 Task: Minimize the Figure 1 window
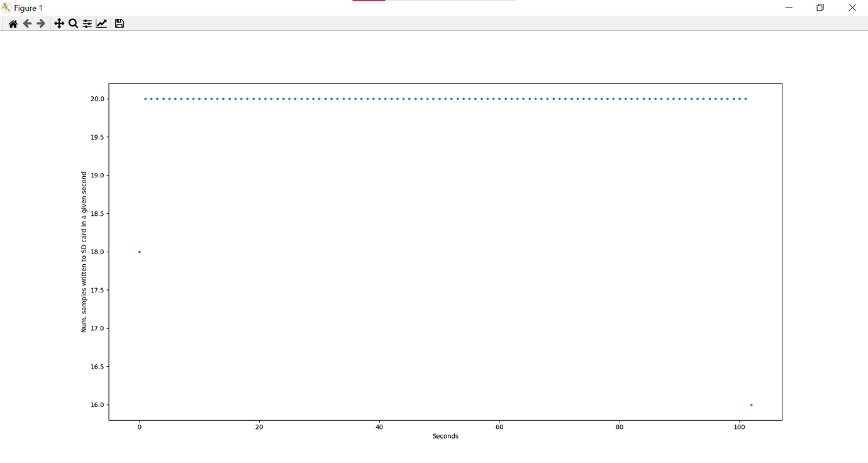coord(789,7)
